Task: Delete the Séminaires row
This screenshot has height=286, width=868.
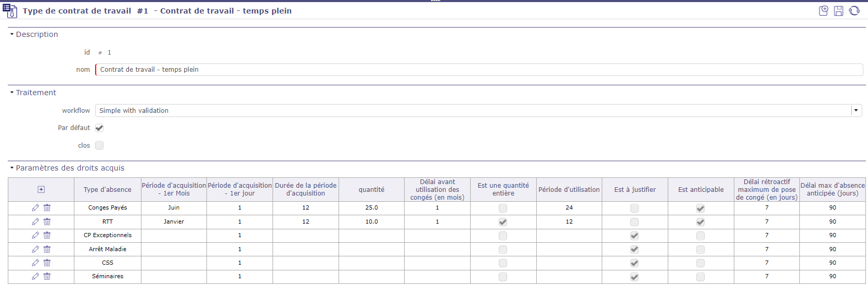Action: point(47,277)
